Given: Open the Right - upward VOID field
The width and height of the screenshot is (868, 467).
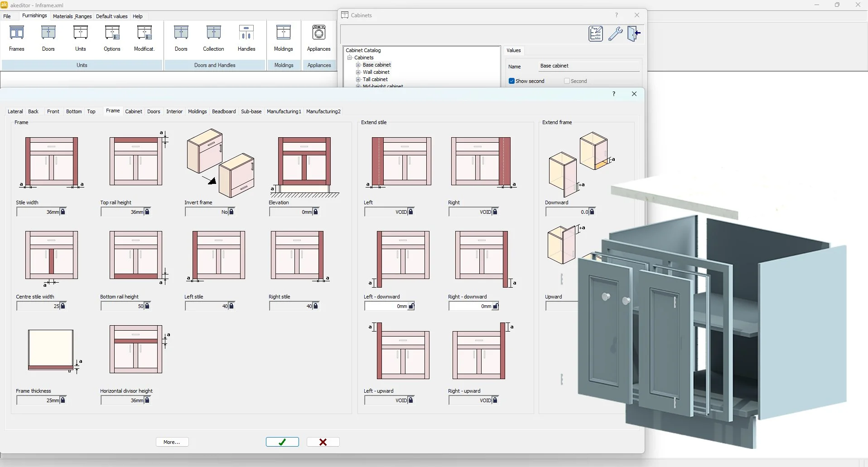Looking at the screenshot, I should pyautogui.click(x=471, y=400).
